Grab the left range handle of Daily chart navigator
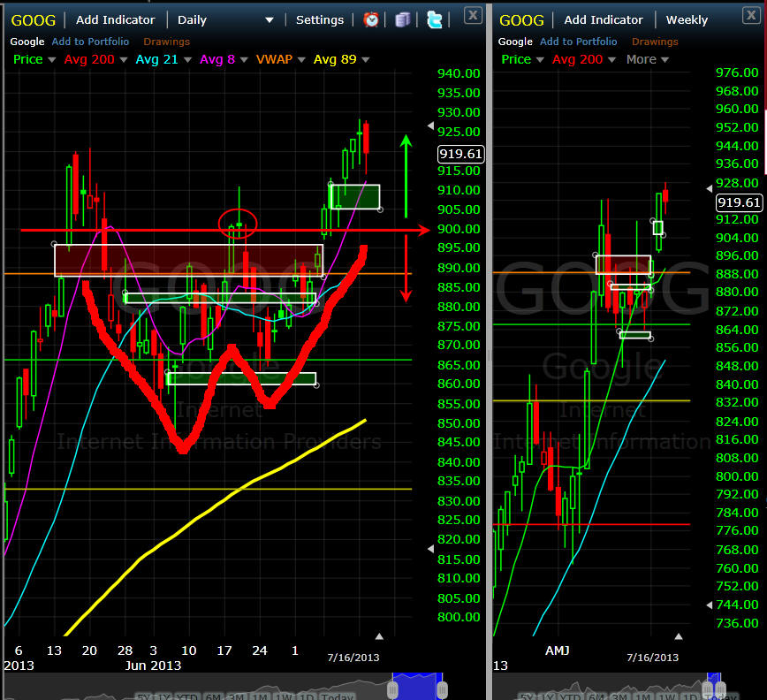This screenshot has height=700, width=767. tap(393, 689)
